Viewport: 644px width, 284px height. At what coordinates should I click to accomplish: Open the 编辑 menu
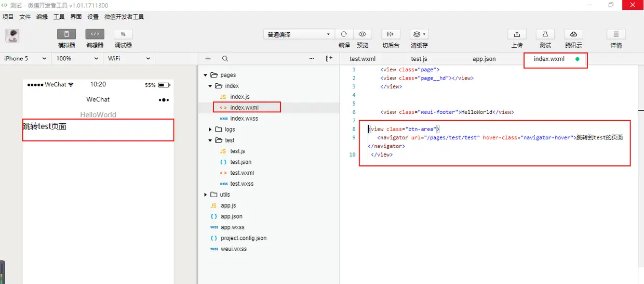42,17
